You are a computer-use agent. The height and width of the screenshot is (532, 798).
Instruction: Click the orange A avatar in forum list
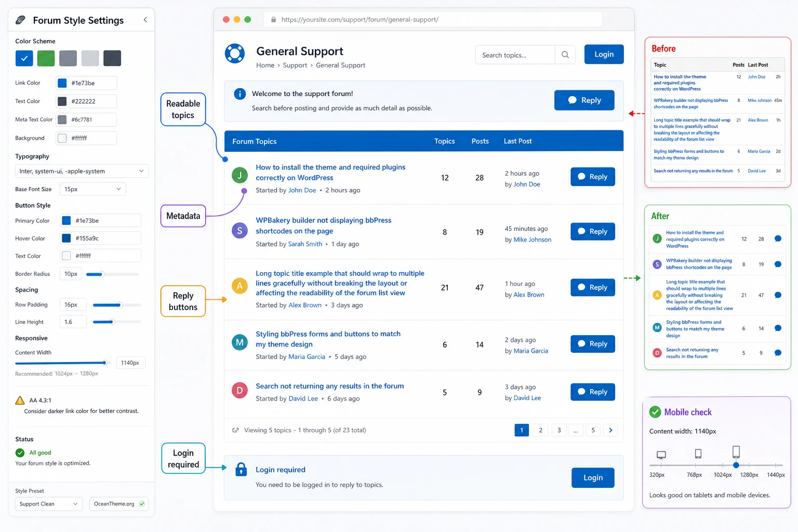[240, 286]
